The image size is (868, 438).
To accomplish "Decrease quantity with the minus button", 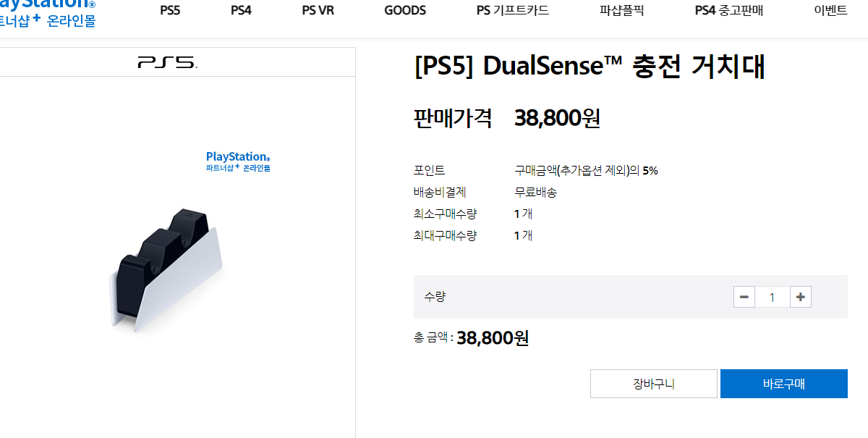I will coord(744,297).
